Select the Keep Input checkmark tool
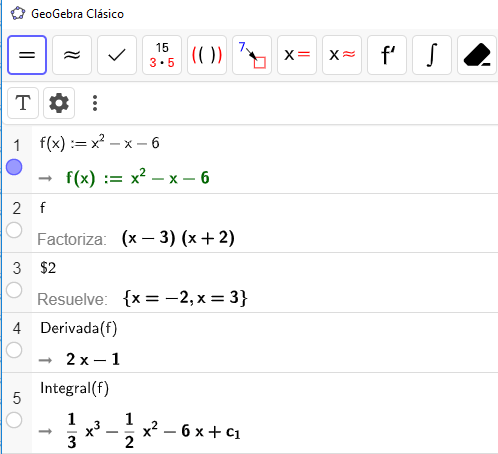Image resolution: width=498 pixels, height=454 pixels. 117,55
